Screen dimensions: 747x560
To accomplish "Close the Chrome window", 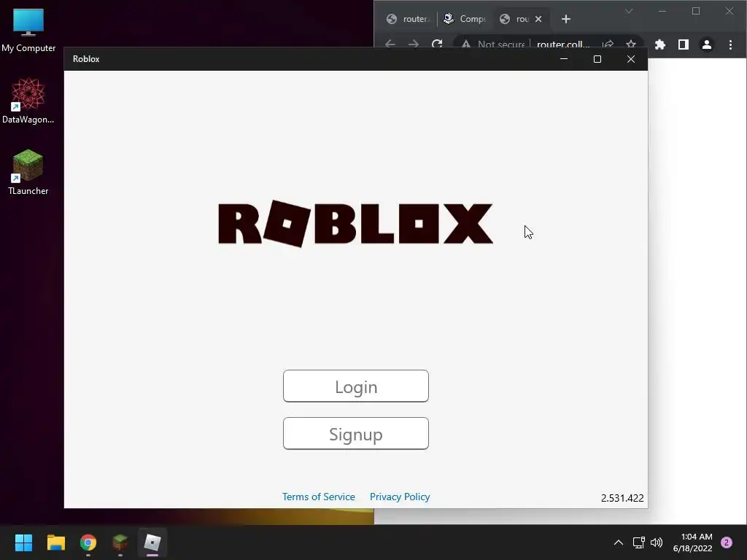I will (729, 11).
